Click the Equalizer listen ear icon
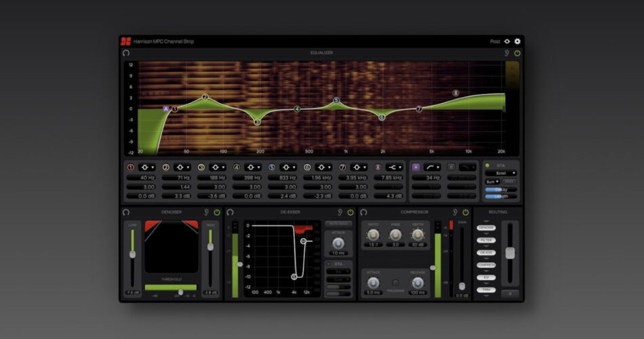Viewport: 644px width, 339px height. [506, 53]
